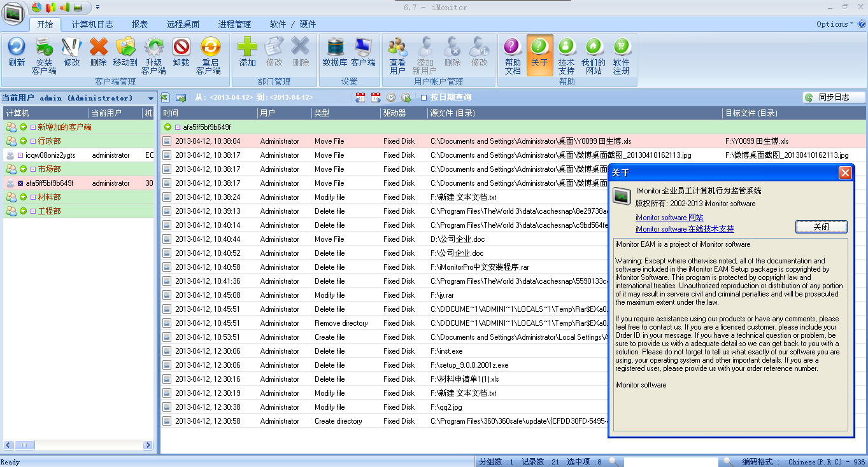Switch to the 计算机日志 tab
The width and height of the screenshot is (868, 467).
[92, 24]
